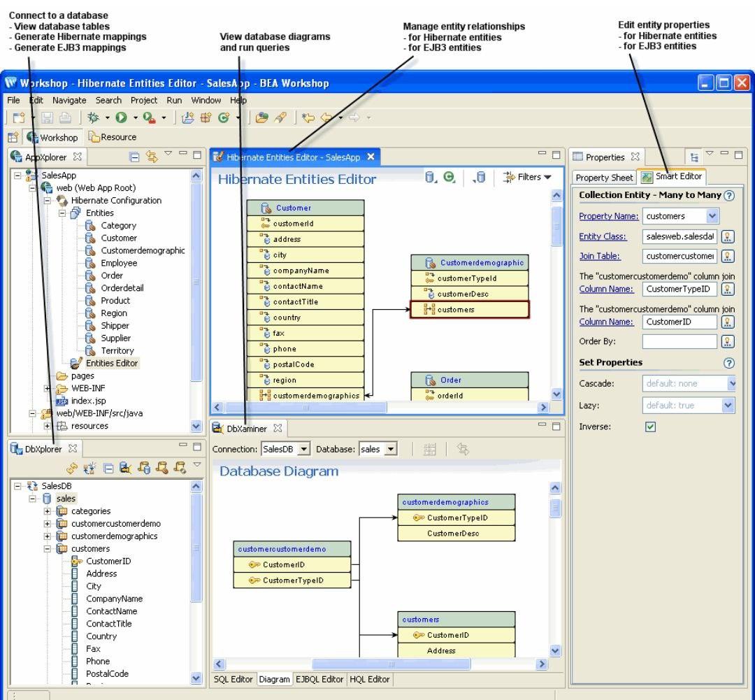Click the collapse all icon in DbXplorer
Image resolution: width=755 pixels, height=700 pixels.
point(108,467)
